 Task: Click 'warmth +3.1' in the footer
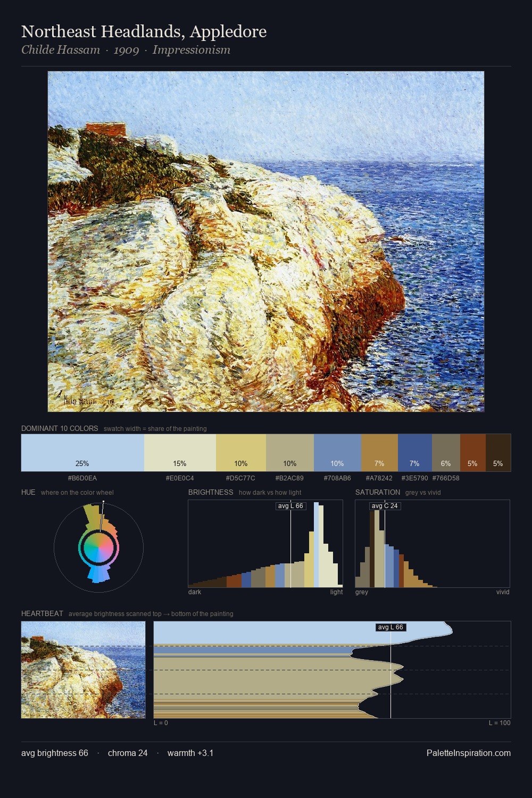click(190, 753)
